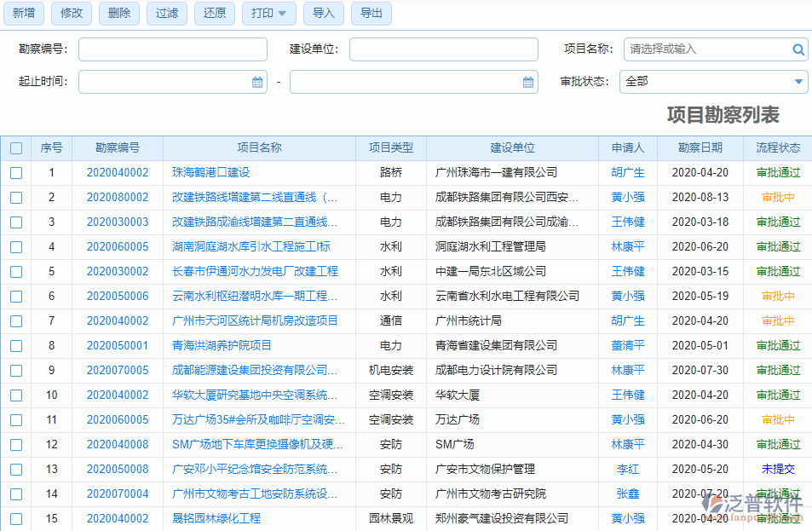The width and height of the screenshot is (812, 531).
Task: Open the end date calendar picker
Action: [x=528, y=81]
